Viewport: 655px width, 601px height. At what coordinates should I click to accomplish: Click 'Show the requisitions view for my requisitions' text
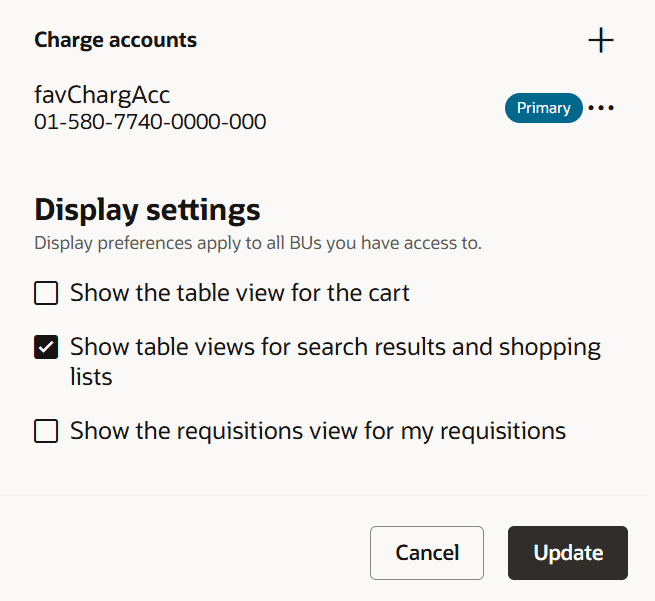318,431
